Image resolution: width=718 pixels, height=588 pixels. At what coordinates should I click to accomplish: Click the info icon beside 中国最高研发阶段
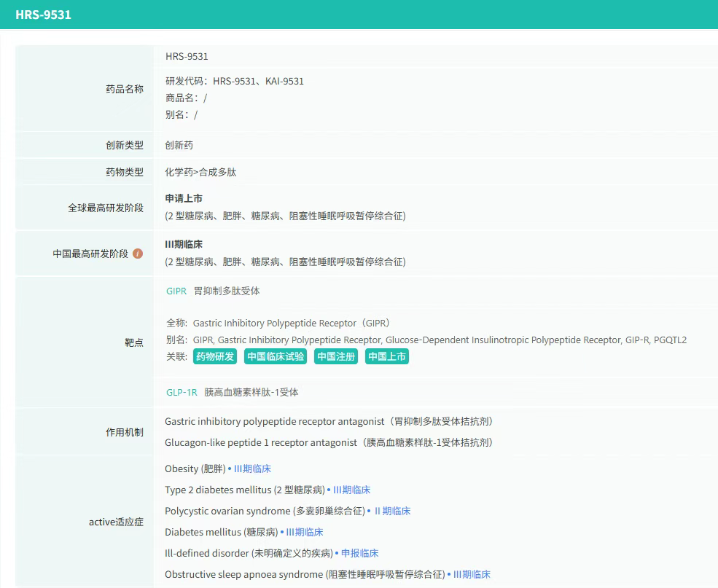tap(138, 254)
